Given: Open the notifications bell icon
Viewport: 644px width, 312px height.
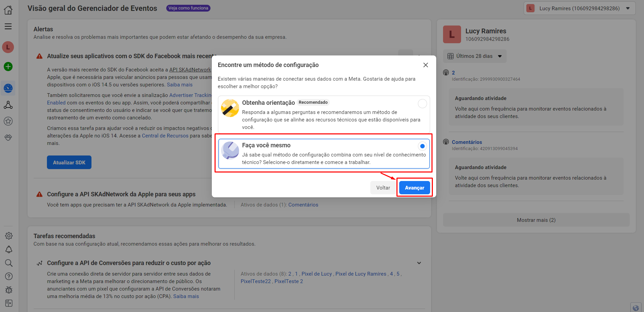Looking at the screenshot, I should 9,249.
